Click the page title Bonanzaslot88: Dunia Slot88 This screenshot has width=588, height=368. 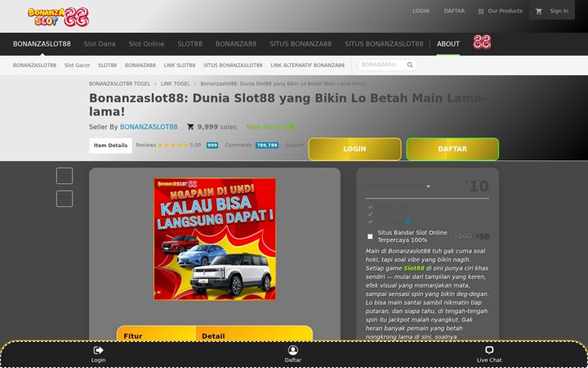pos(287,105)
